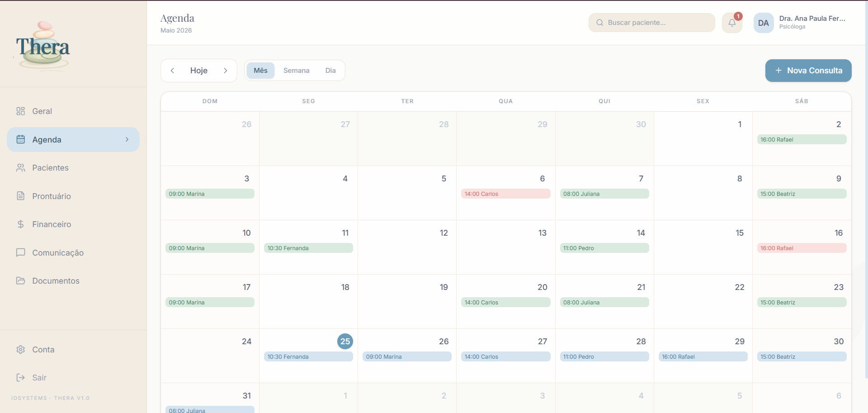Open Financeiro menu item
868x413 pixels.
click(73, 224)
